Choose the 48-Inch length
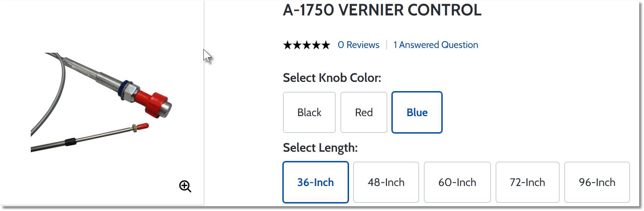This screenshot has height=211, width=644. click(386, 182)
